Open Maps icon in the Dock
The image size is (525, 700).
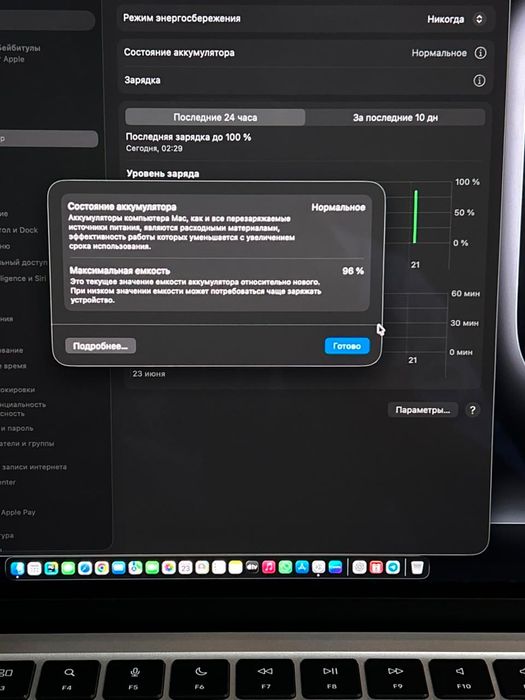click(135, 568)
